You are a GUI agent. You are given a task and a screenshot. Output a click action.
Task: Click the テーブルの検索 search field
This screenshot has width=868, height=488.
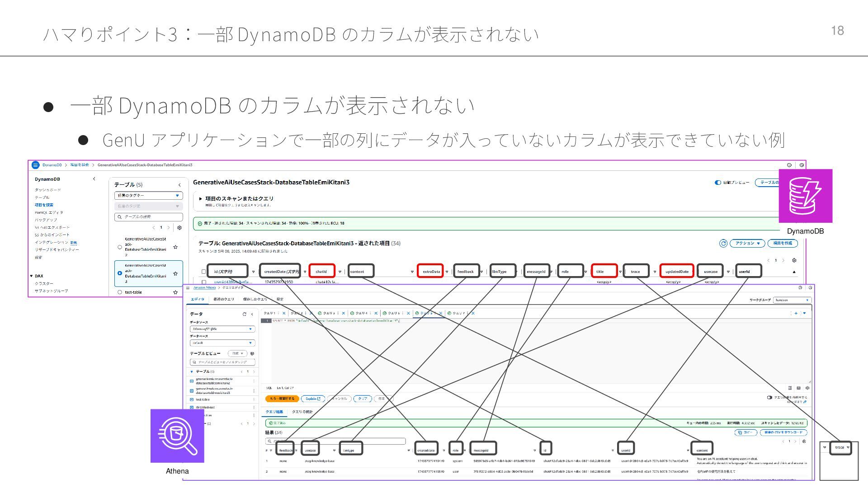(148, 217)
